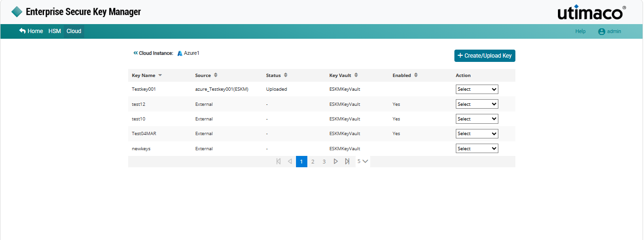644x240 pixels.
Task: Click Source column header
Action: (203, 76)
